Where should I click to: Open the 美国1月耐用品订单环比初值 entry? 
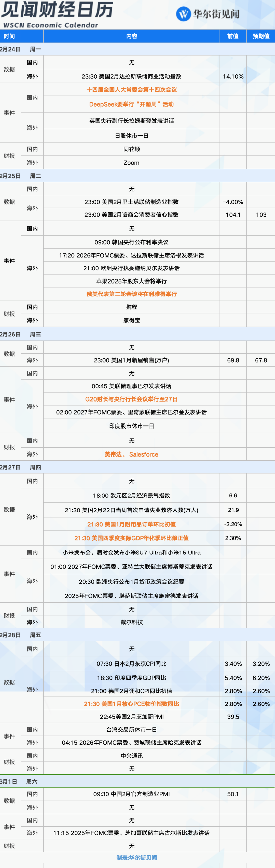tap(131, 524)
